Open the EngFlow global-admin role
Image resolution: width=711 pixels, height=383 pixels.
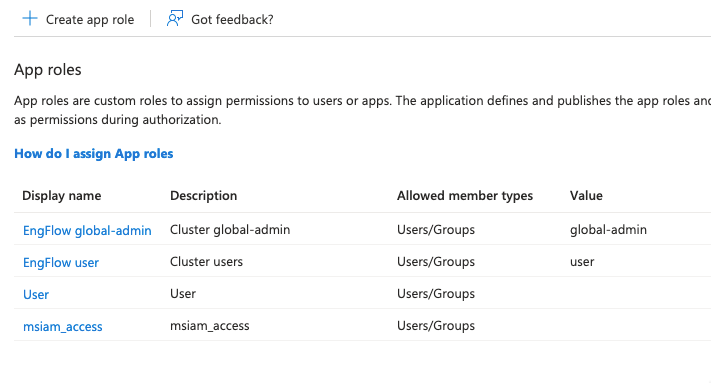coord(87,230)
